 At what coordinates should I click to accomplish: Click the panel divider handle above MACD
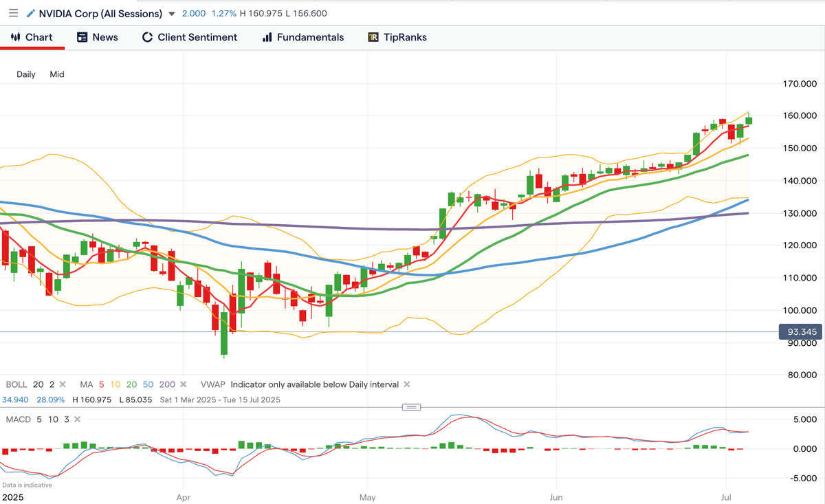410,407
